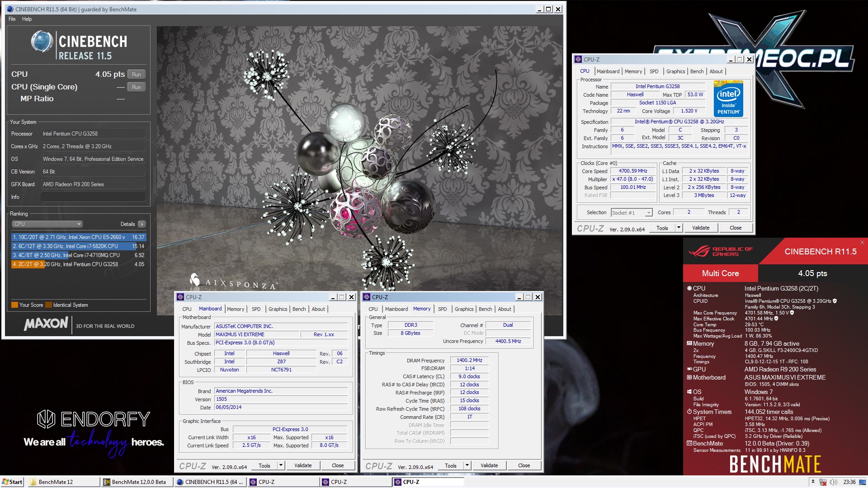
Task: Click Tools button in Memory CPU-Z window
Action: click(451, 465)
